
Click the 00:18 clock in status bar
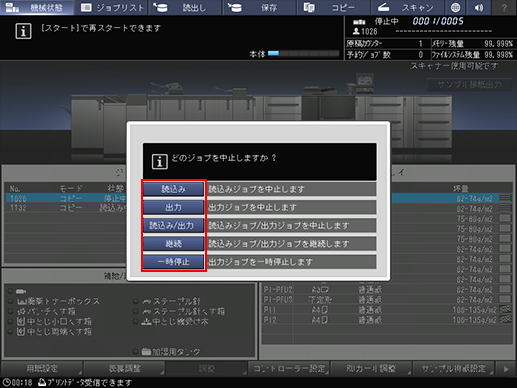17,382
